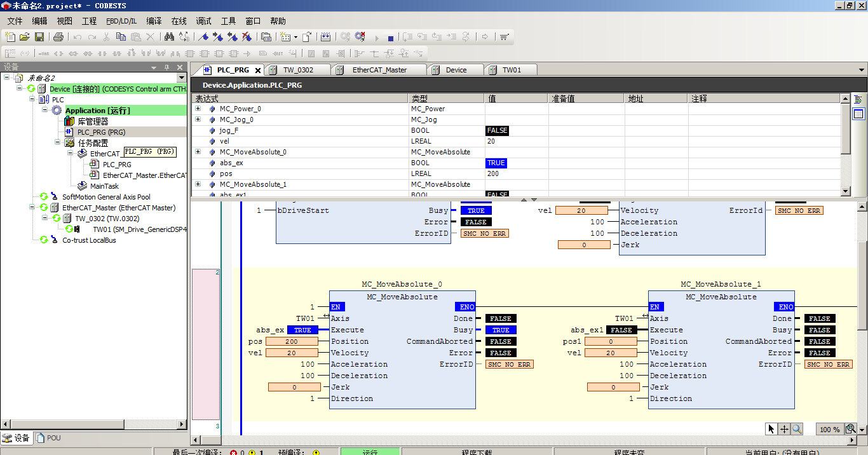Toggle the abs_ex TRUE value in the watch table
Screen dimensions: 868x455
[496, 163]
